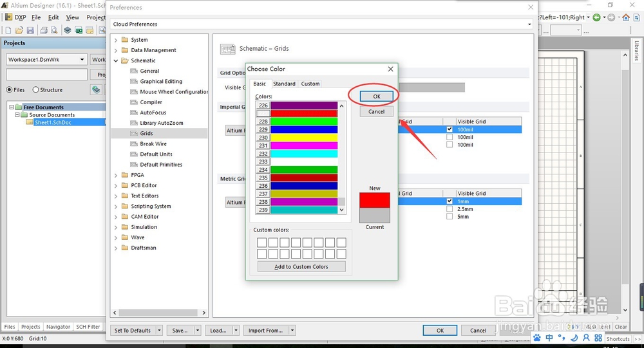
Task: Toggle the IME Chinese 中 mode icon
Action: [x=549, y=338]
